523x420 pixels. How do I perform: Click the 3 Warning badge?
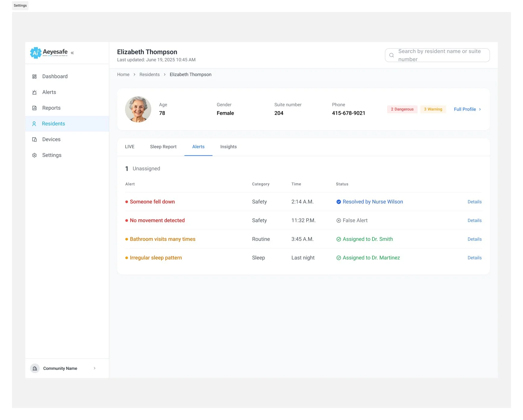pyautogui.click(x=433, y=109)
